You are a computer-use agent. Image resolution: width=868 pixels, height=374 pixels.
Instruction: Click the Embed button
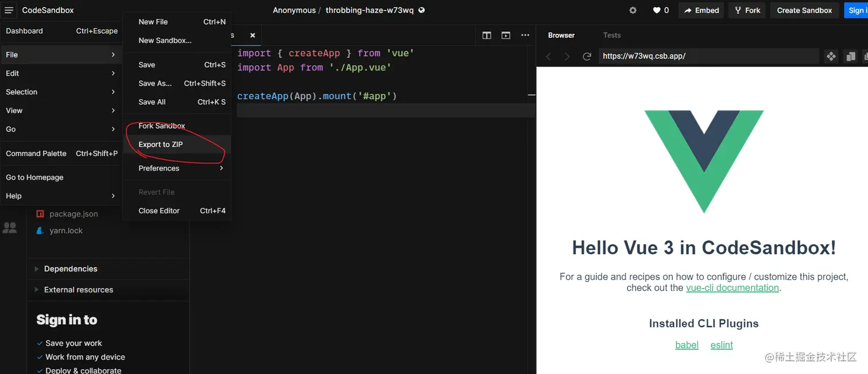[702, 10]
